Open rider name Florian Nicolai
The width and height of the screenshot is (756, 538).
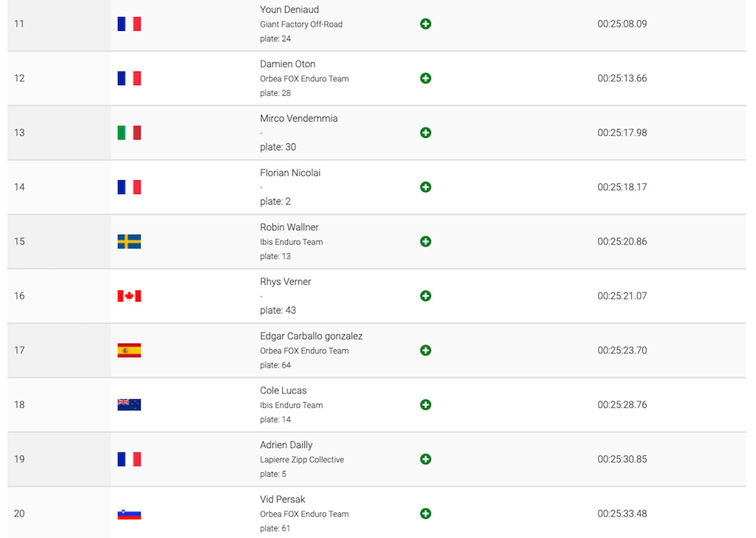pos(290,173)
